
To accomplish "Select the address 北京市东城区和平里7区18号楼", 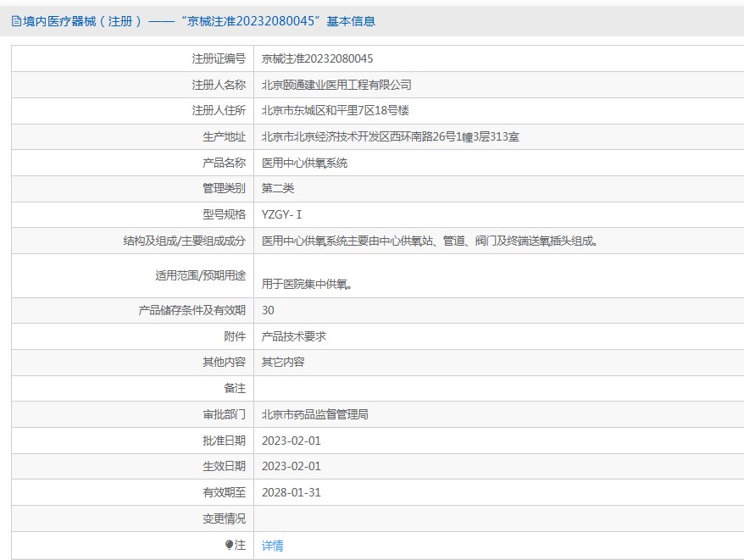I will [x=336, y=111].
